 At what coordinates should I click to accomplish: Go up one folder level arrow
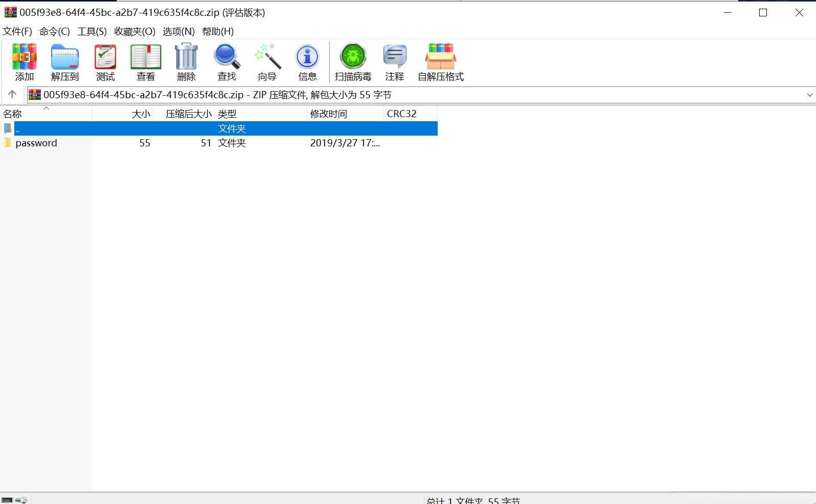[x=12, y=94]
